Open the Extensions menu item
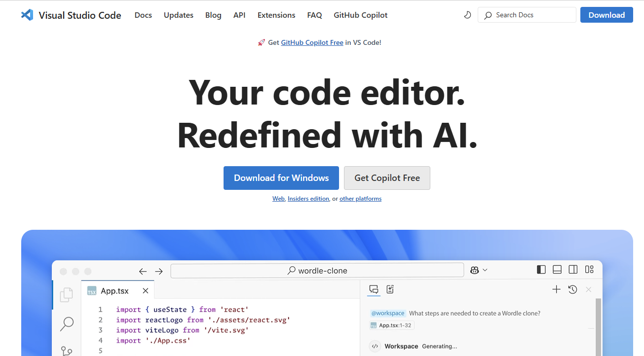Screen dimensions: 644x356 click(x=276, y=15)
